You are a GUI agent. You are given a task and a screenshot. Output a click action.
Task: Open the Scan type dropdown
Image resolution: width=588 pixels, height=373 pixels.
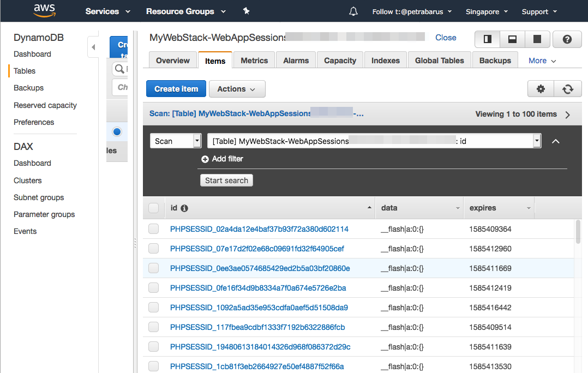coord(176,141)
